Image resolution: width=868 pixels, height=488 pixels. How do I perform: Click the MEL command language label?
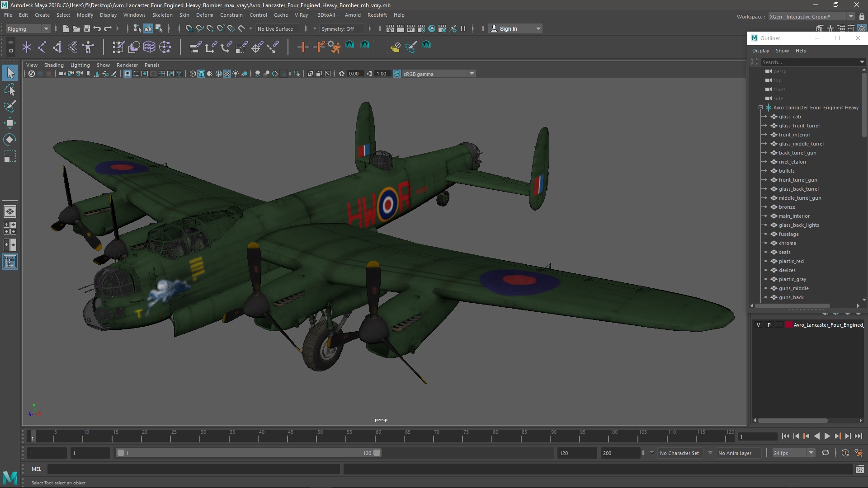click(x=36, y=469)
